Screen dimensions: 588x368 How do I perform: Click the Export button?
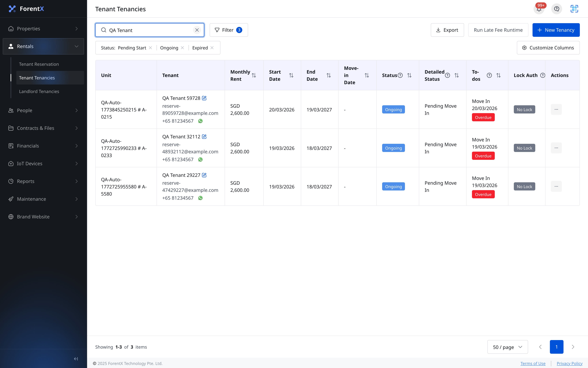447,30
